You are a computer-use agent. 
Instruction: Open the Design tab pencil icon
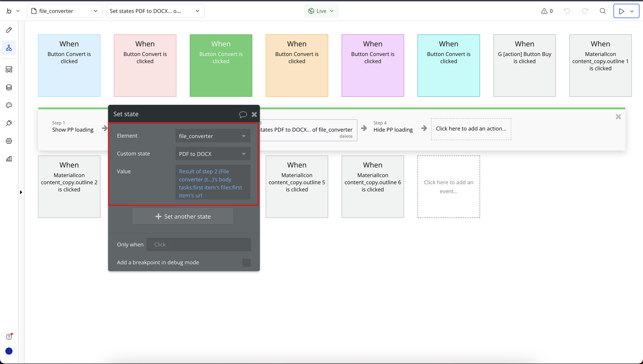coord(9,30)
